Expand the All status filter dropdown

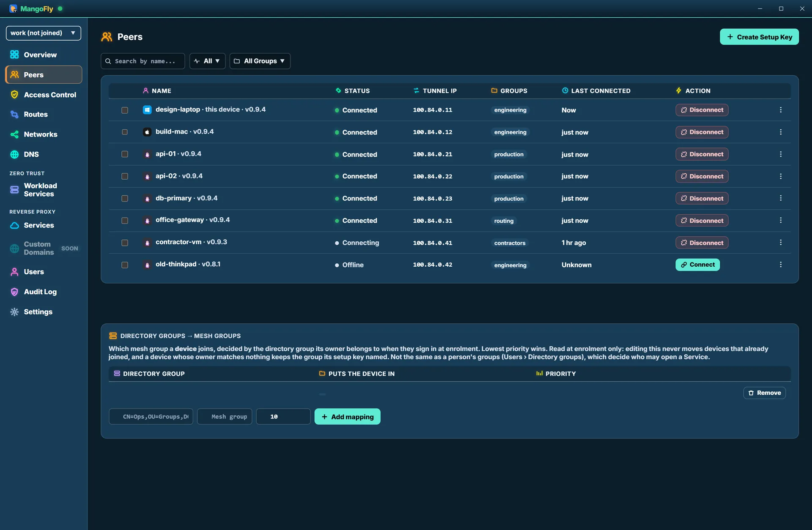pyautogui.click(x=207, y=61)
